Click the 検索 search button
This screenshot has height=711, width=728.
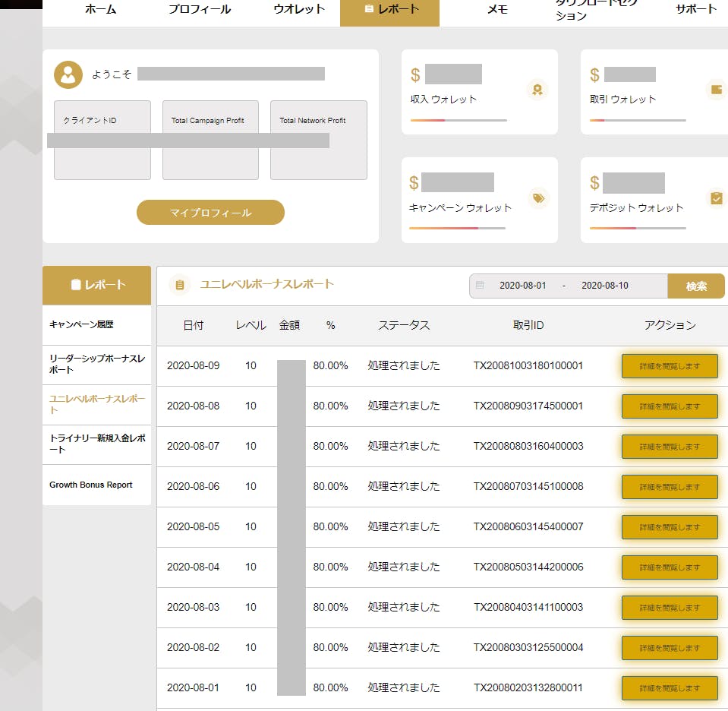pyautogui.click(x=696, y=286)
